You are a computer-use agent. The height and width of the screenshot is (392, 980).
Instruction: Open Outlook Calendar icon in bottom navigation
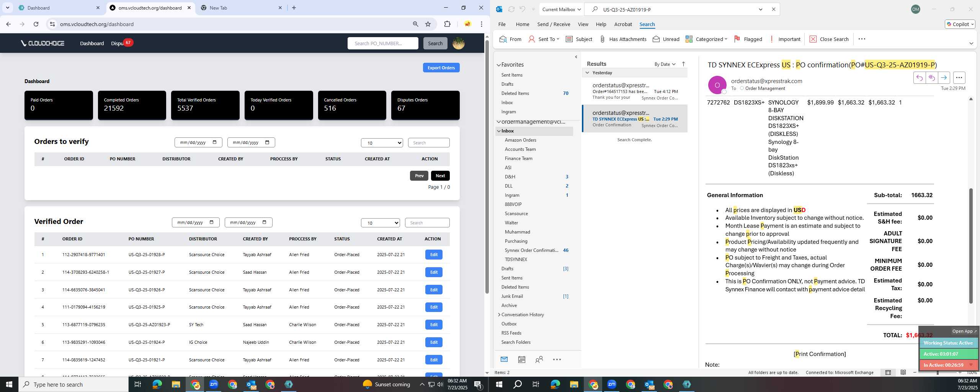(x=521, y=359)
